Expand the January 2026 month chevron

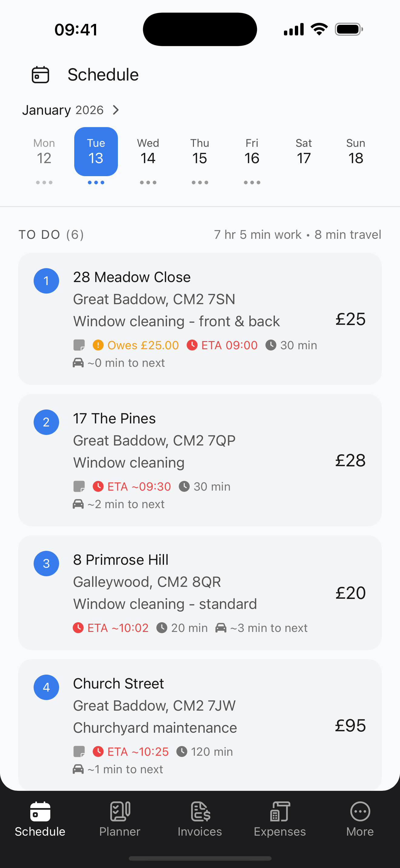point(116,110)
